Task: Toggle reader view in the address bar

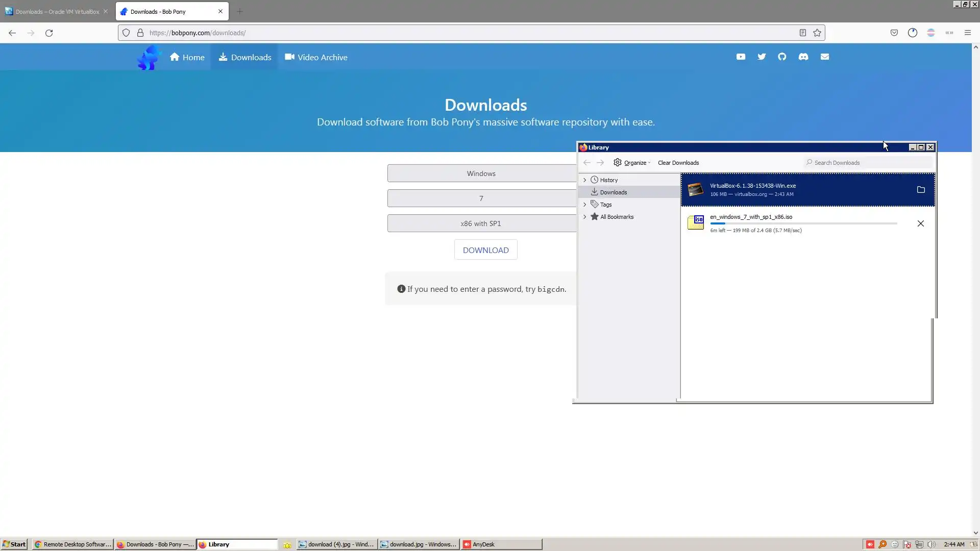Action: click(x=802, y=33)
